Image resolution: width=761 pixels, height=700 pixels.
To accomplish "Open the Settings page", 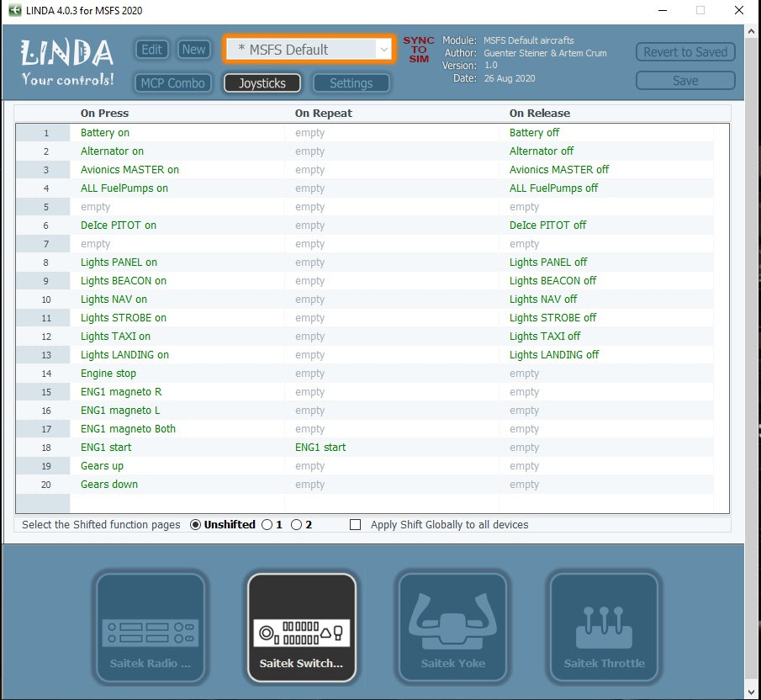I will coord(351,83).
